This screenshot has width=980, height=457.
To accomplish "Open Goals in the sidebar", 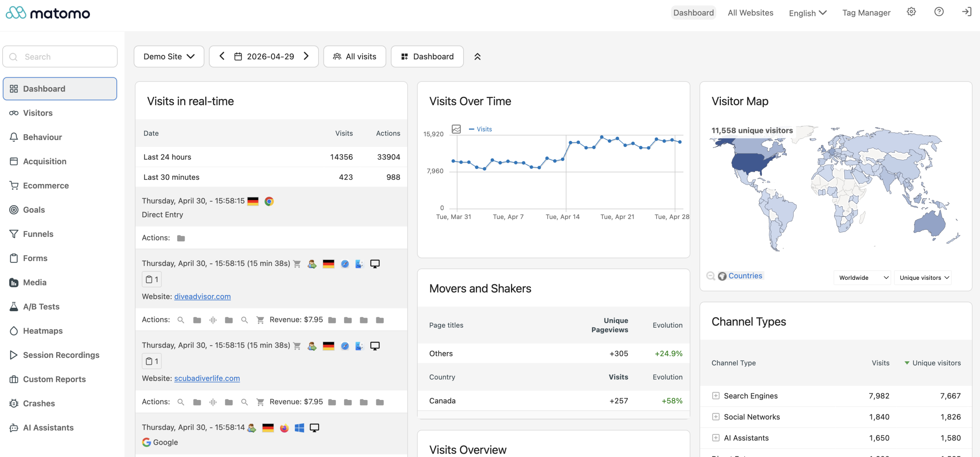I will pyautogui.click(x=60, y=210).
